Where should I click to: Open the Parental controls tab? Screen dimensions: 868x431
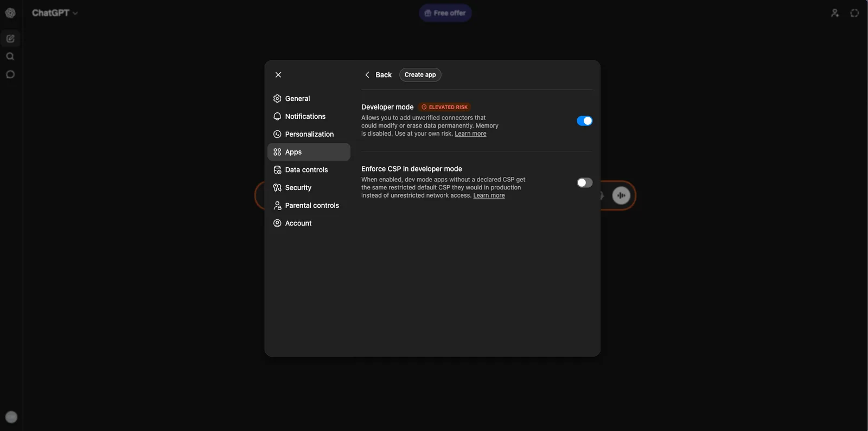pos(309,206)
